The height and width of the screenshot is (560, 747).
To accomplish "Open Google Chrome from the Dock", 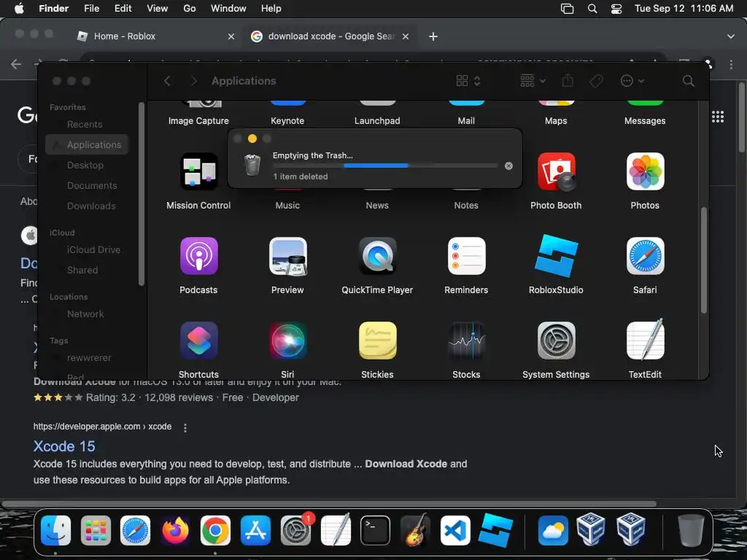I will [215, 530].
